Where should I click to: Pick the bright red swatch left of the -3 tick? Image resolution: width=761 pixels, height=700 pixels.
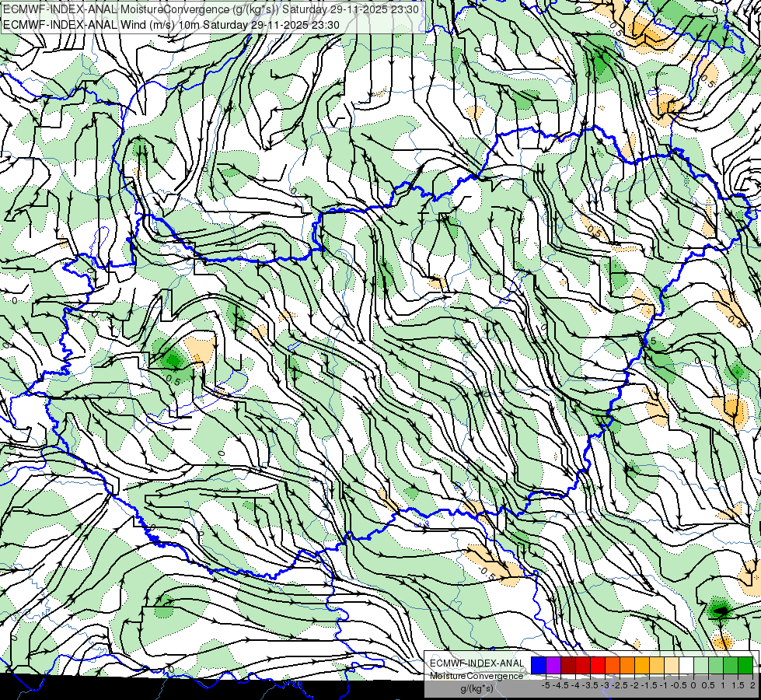pos(598,665)
